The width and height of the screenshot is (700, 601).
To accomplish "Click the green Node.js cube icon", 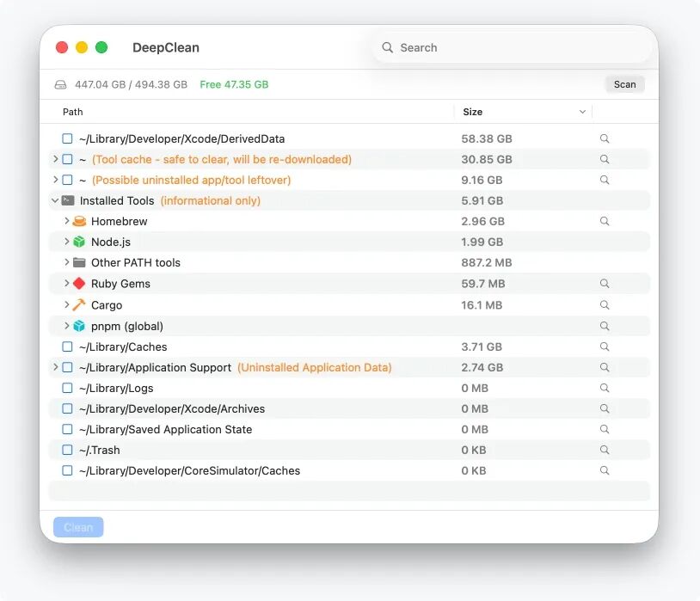I will click(x=79, y=242).
